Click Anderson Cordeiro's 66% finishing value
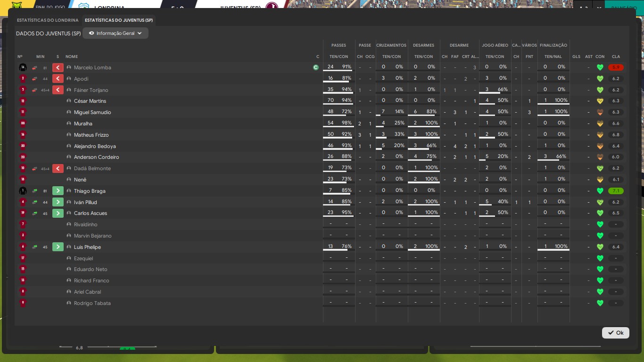This screenshot has height=362, width=644. (561, 156)
